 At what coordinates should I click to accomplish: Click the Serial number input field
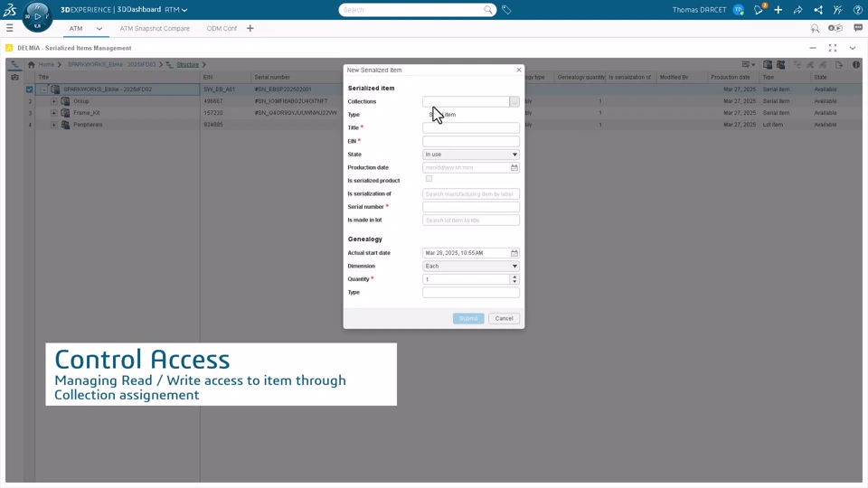point(471,207)
